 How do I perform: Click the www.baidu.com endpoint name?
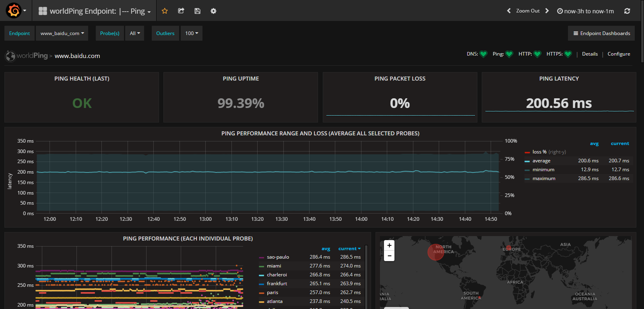coord(77,56)
